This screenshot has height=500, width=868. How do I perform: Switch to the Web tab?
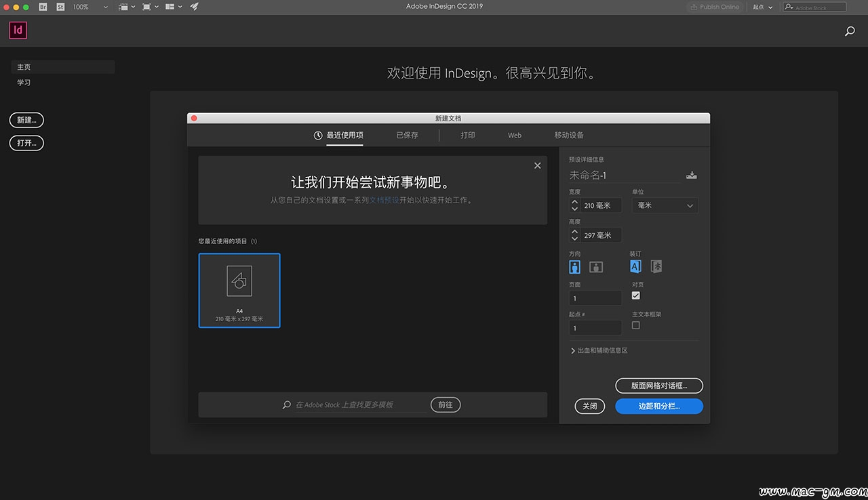click(x=515, y=135)
